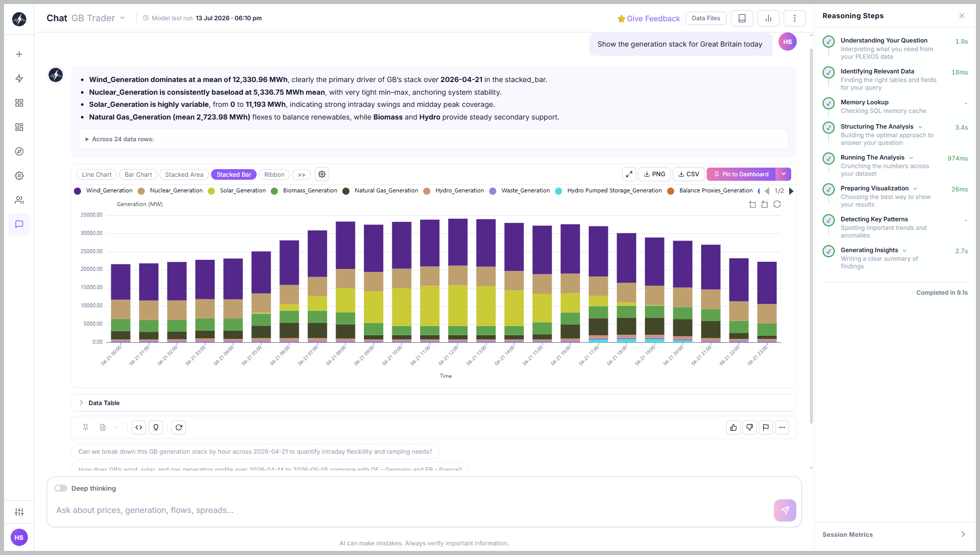Click the HS avatar at sidebar bottom
This screenshot has height=555, width=980.
click(x=19, y=537)
